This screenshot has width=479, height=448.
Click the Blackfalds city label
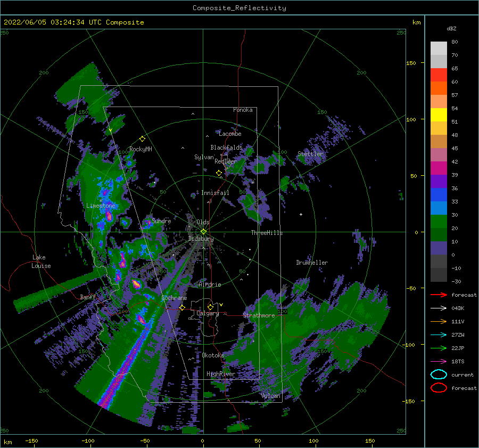[x=226, y=148]
